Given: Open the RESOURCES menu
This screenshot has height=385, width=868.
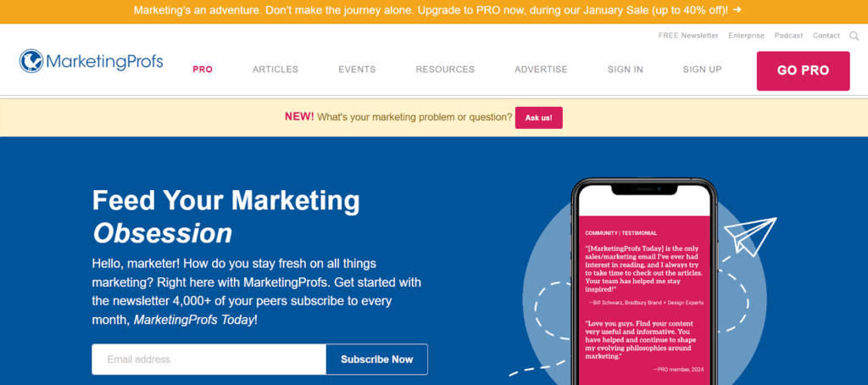Looking at the screenshot, I should (445, 70).
